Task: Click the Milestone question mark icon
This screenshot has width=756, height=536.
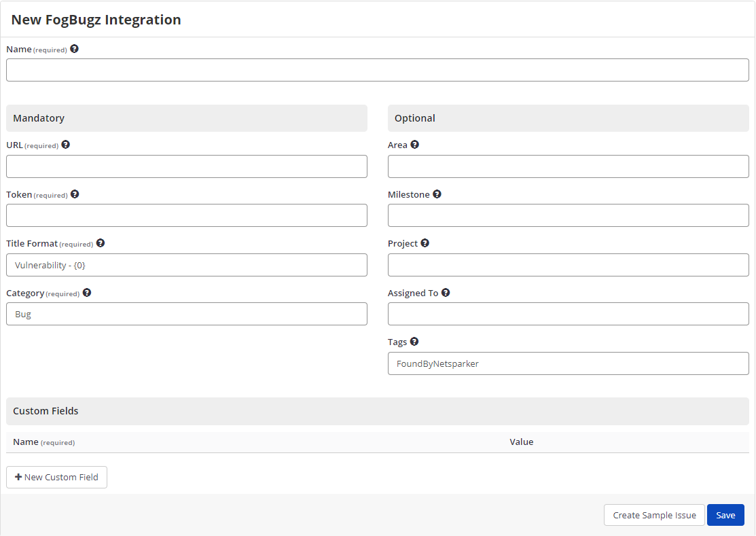Action: 437,194
